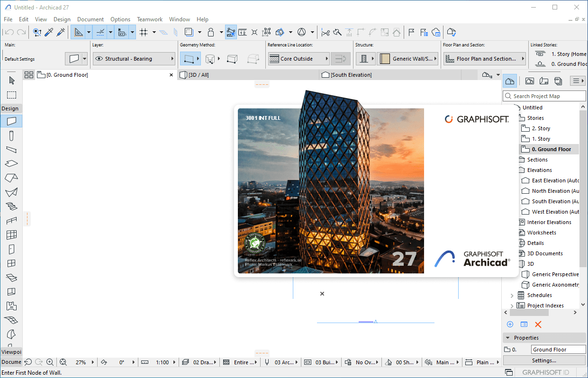Select the Door tool
Screen dimensions: 588x378
coord(12,249)
